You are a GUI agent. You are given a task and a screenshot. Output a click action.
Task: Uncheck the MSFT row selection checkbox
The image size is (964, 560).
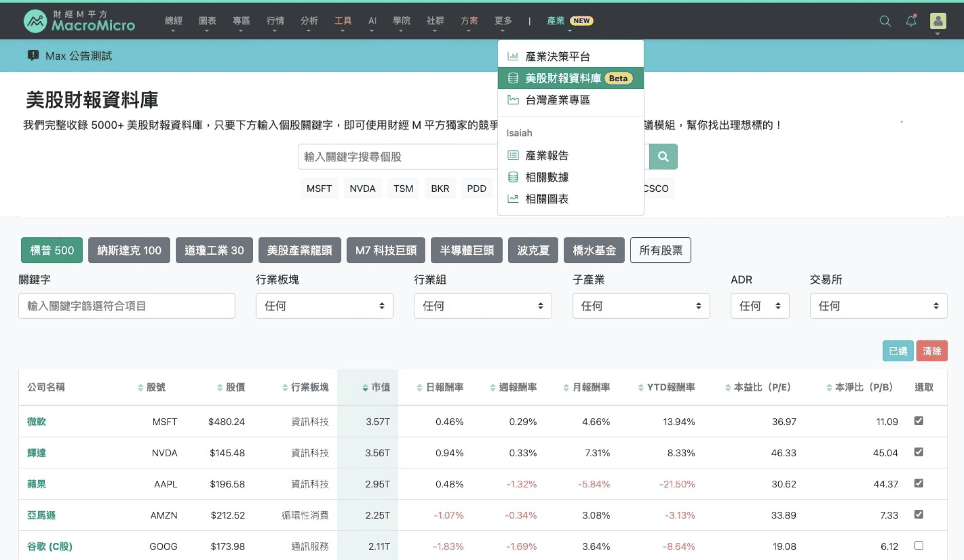pyautogui.click(x=919, y=421)
